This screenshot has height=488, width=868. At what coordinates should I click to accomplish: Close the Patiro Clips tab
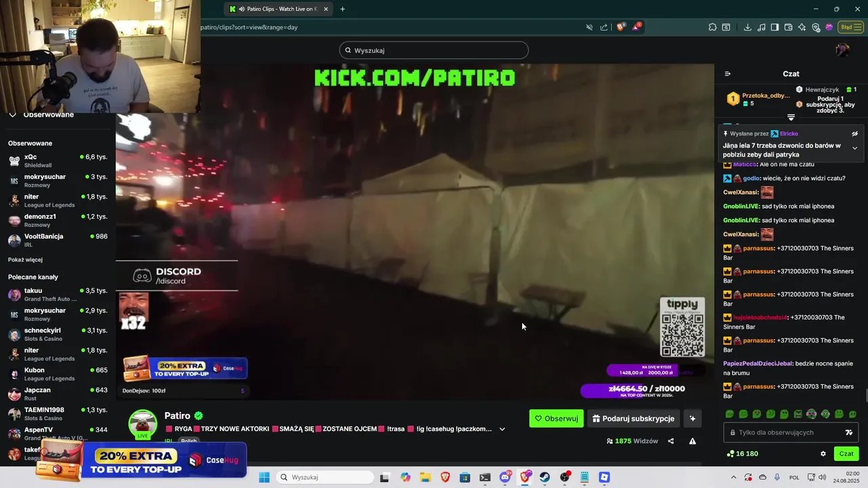[x=325, y=9]
